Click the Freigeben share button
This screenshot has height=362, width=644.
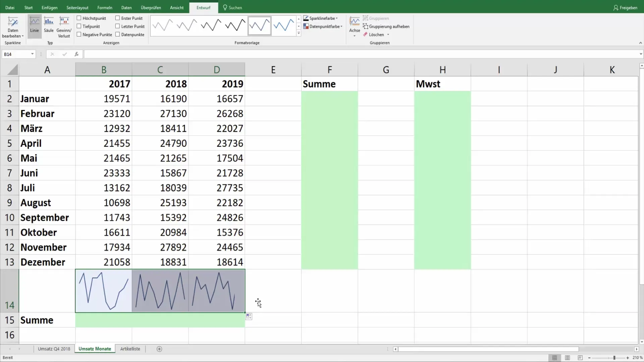(x=625, y=7)
